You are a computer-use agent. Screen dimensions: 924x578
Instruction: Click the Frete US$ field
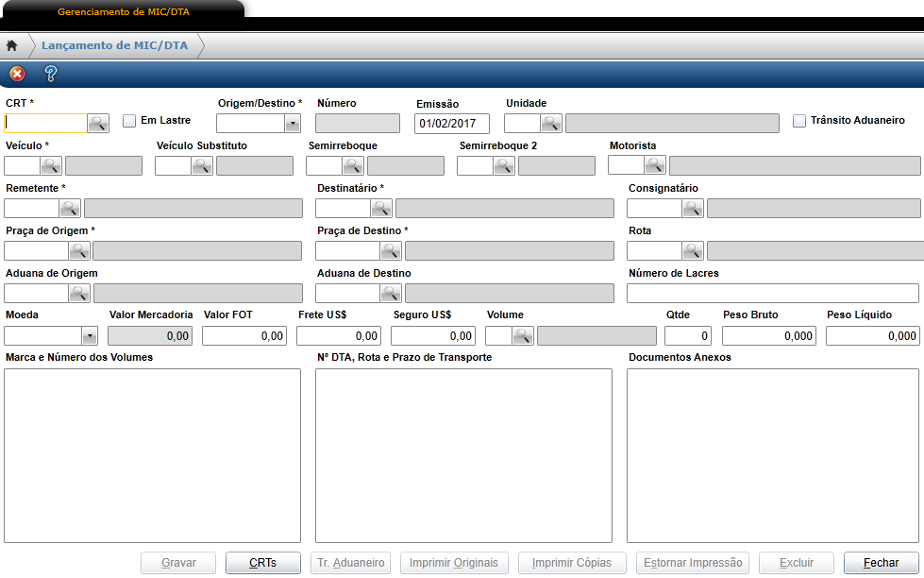339,335
